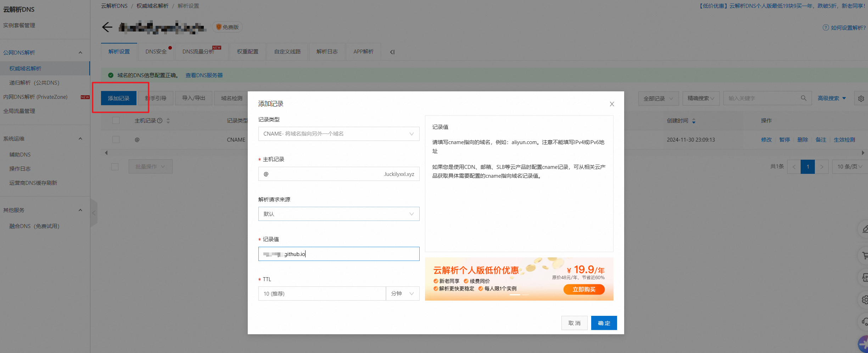The image size is (868, 353).
Task: Expand 高级搜索 options
Action: (x=832, y=98)
